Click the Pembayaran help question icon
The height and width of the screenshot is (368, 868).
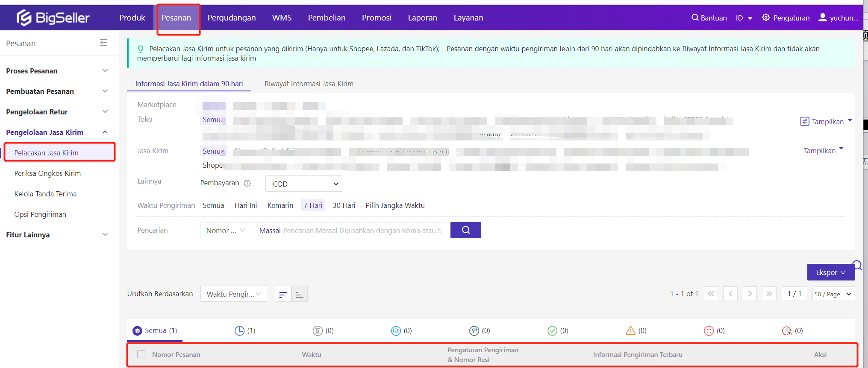pos(247,183)
